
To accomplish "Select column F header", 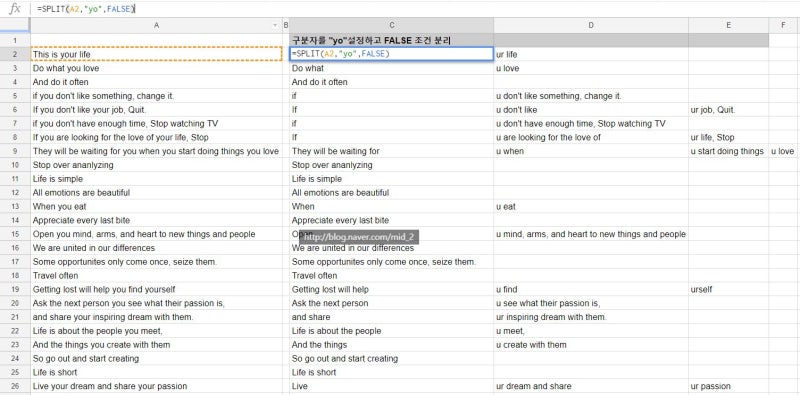I will coord(783,25).
